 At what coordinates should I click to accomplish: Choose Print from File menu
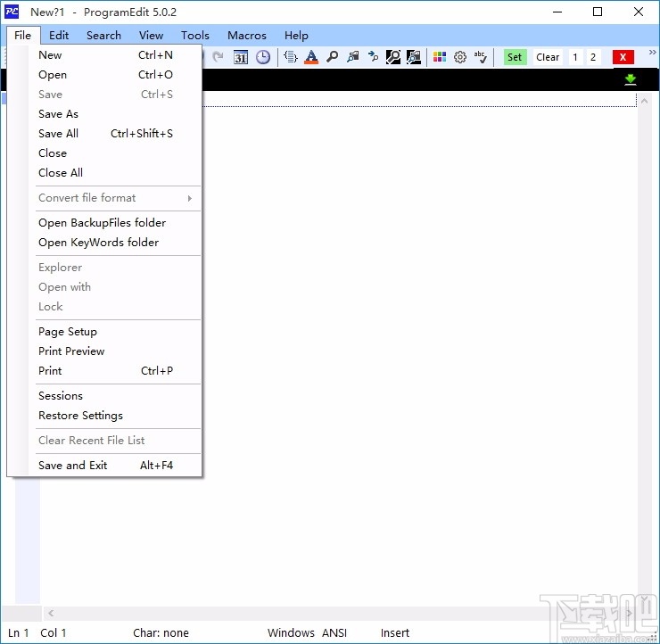(104, 371)
